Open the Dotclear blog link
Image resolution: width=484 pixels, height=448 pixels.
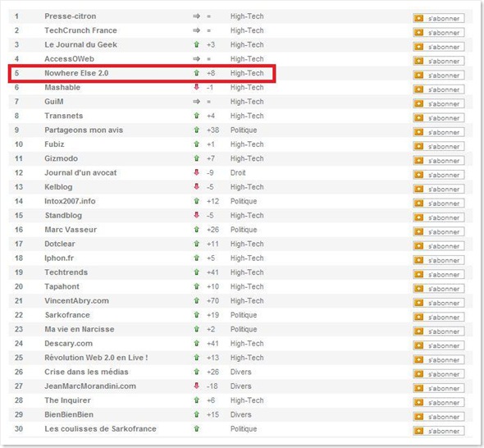tap(60, 244)
